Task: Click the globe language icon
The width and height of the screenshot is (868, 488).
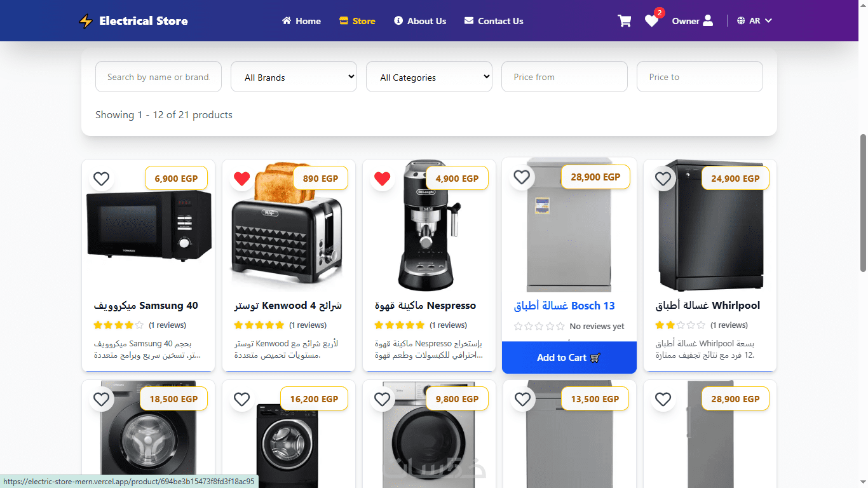Action: coord(741,21)
